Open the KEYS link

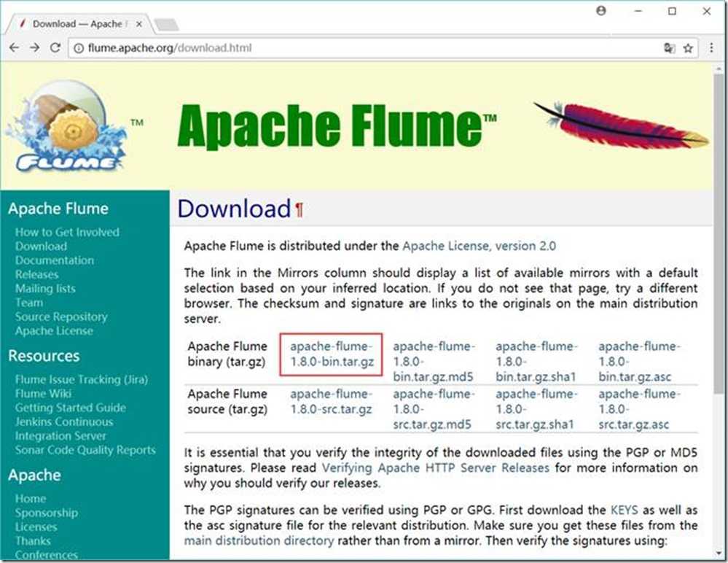pyautogui.click(x=624, y=510)
